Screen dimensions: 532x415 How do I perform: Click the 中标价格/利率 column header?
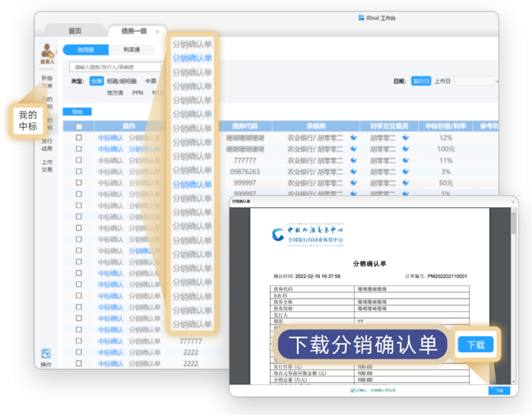(x=445, y=126)
